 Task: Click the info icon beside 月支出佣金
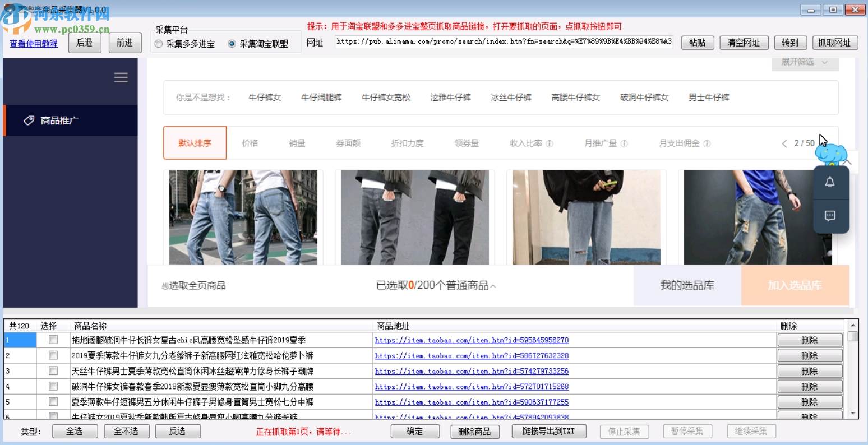click(708, 143)
